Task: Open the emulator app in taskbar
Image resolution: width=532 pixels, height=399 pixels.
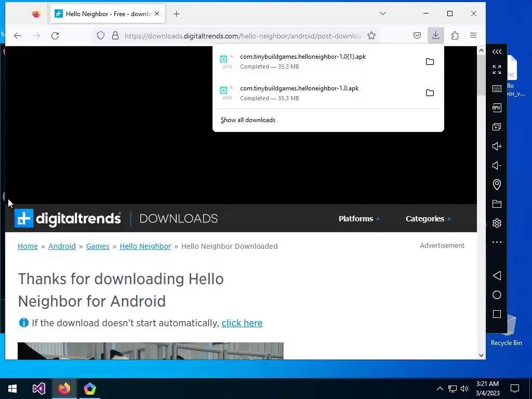Action: pos(89,389)
